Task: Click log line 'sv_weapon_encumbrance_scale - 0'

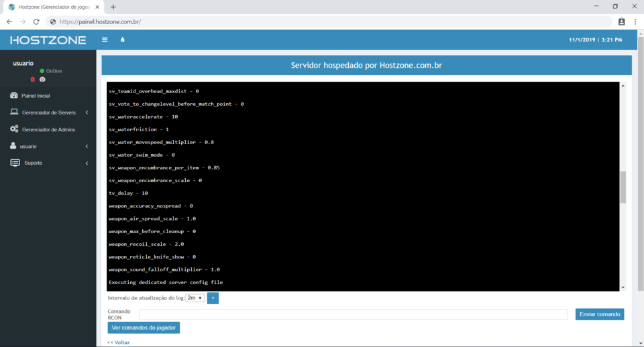Action: (x=155, y=180)
